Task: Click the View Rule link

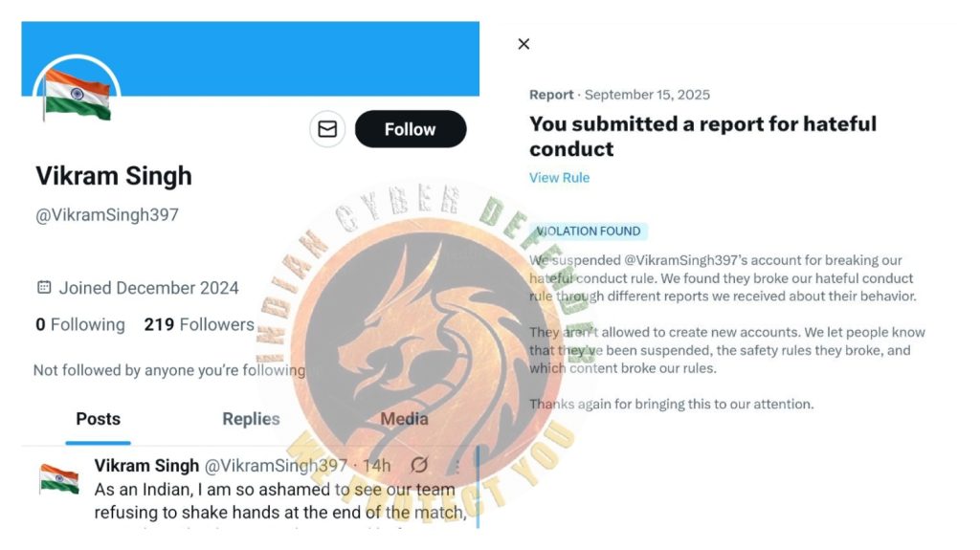Action: pos(559,178)
